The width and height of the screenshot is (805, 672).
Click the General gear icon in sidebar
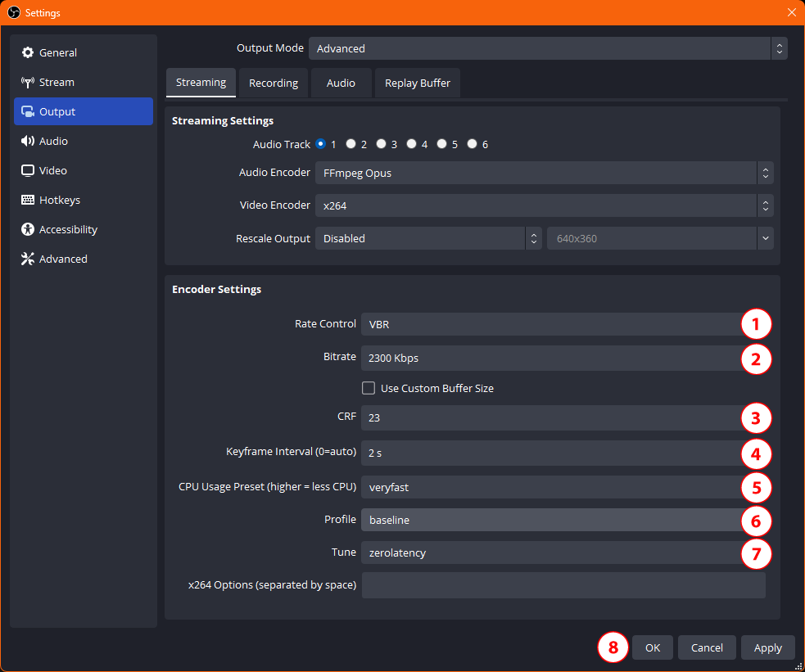coord(28,52)
